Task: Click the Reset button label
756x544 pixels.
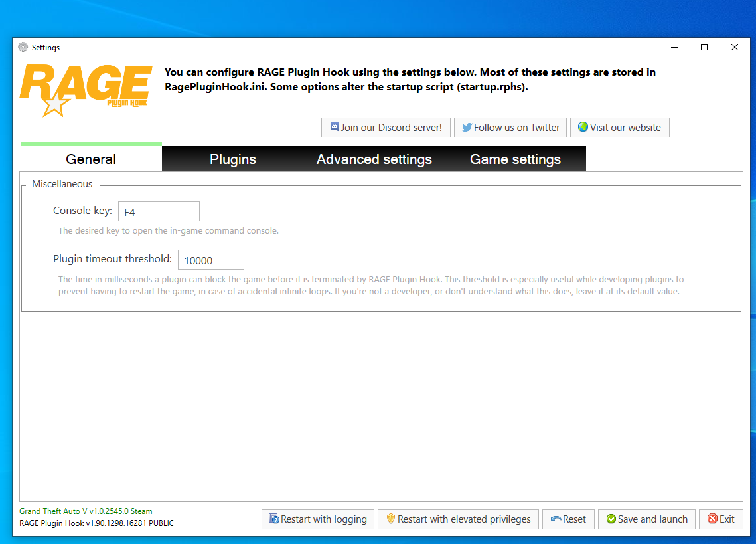Action: [x=574, y=519]
